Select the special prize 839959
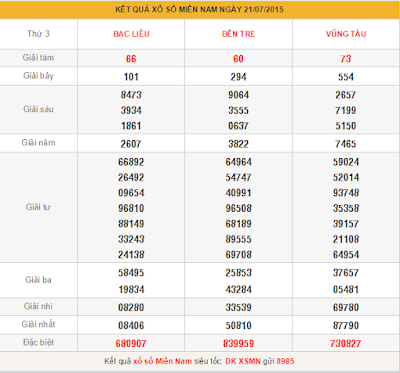Viewport: 400px width, 373px height. pyautogui.click(x=238, y=343)
